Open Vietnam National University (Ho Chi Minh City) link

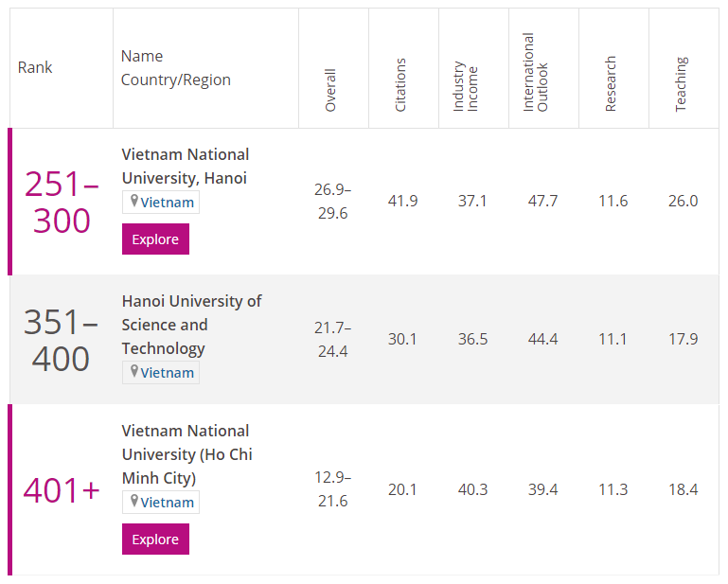point(186,453)
